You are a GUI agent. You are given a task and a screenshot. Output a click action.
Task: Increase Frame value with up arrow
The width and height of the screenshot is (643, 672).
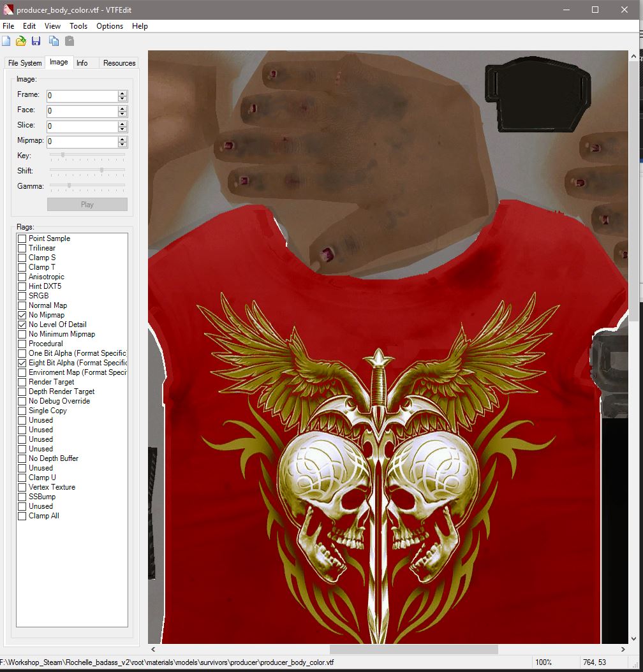[122, 93]
